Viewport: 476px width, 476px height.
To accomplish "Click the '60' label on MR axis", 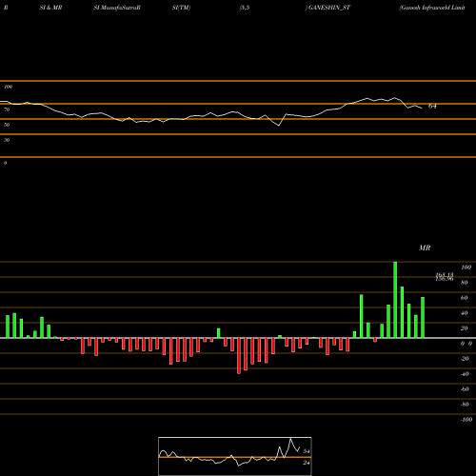I will pos(465,298).
